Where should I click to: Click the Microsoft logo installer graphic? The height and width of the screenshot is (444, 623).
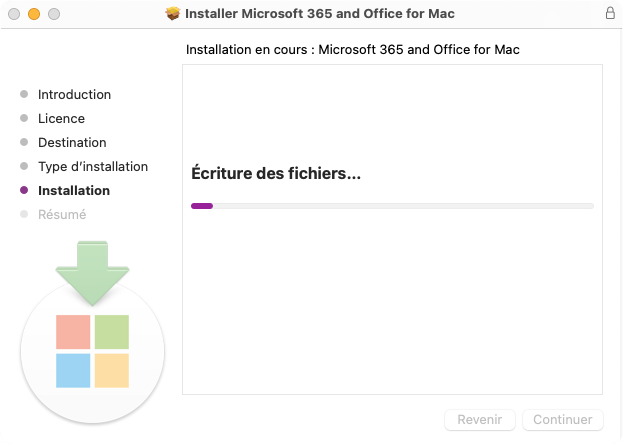(x=92, y=351)
